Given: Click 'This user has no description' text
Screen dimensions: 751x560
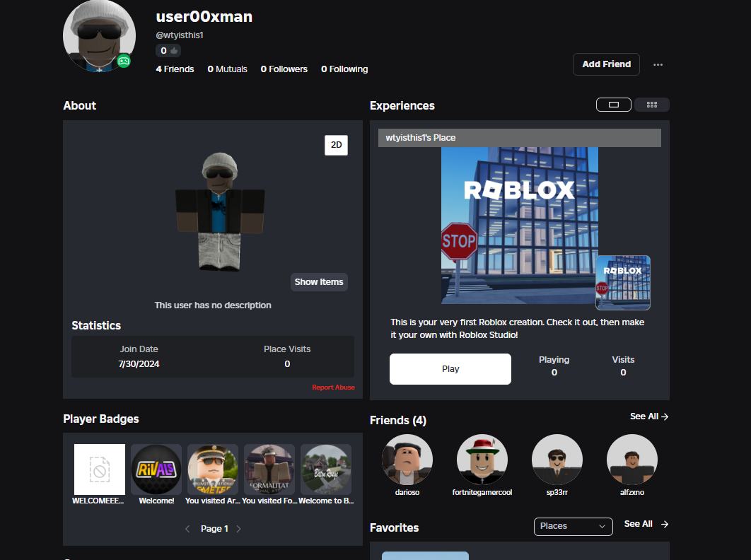Looking at the screenshot, I should point(213,305).
